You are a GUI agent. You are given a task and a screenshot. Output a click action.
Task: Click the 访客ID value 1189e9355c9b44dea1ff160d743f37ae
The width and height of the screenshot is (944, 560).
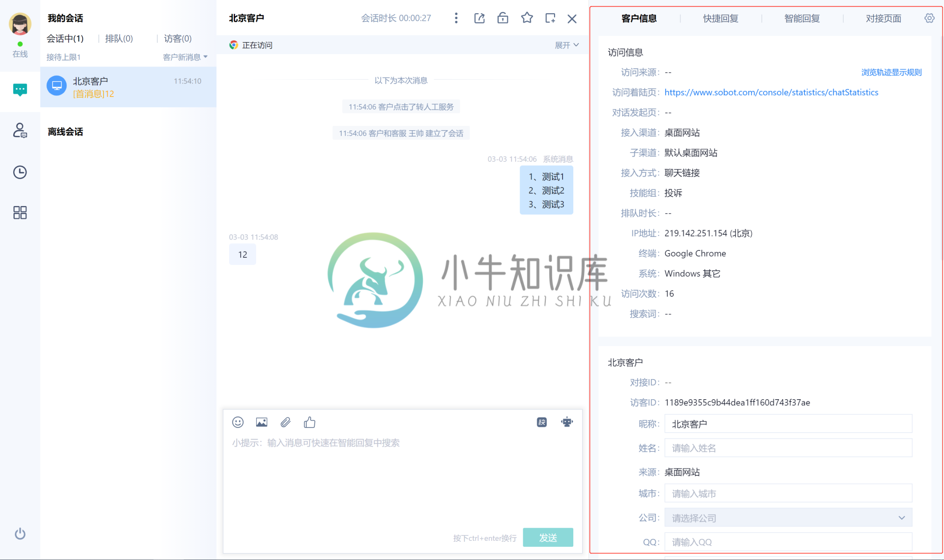[x=737, y=403]
